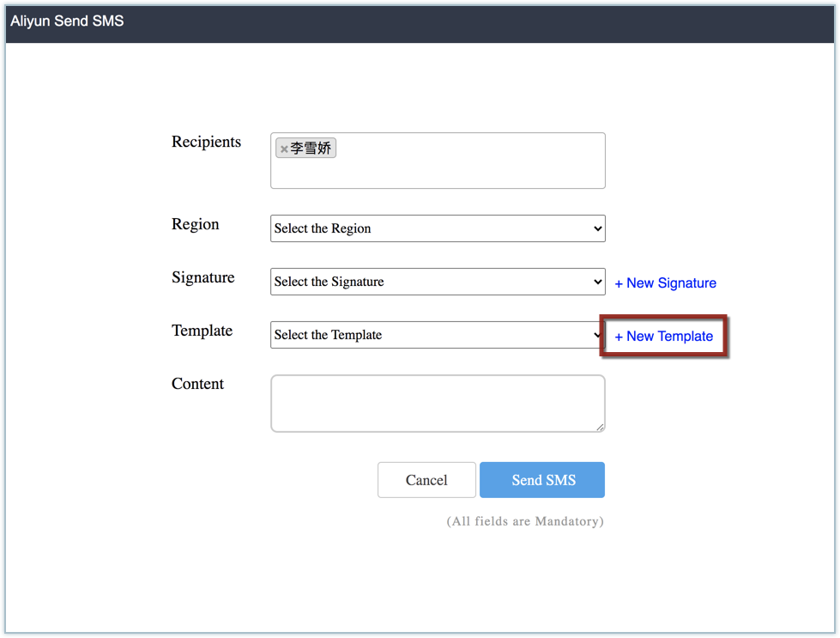Click the Signature label
This screenshot has height=638, width=840.
point(203,277)
